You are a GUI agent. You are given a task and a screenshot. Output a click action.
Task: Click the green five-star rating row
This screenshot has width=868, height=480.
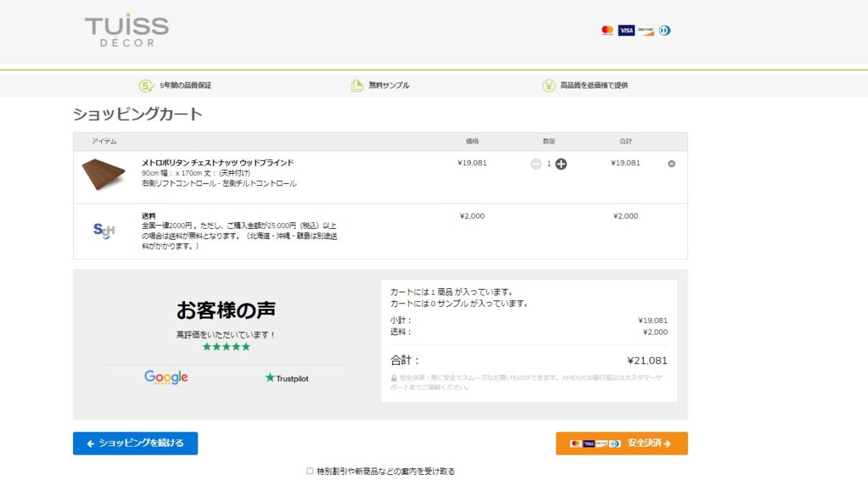point(226,346)
